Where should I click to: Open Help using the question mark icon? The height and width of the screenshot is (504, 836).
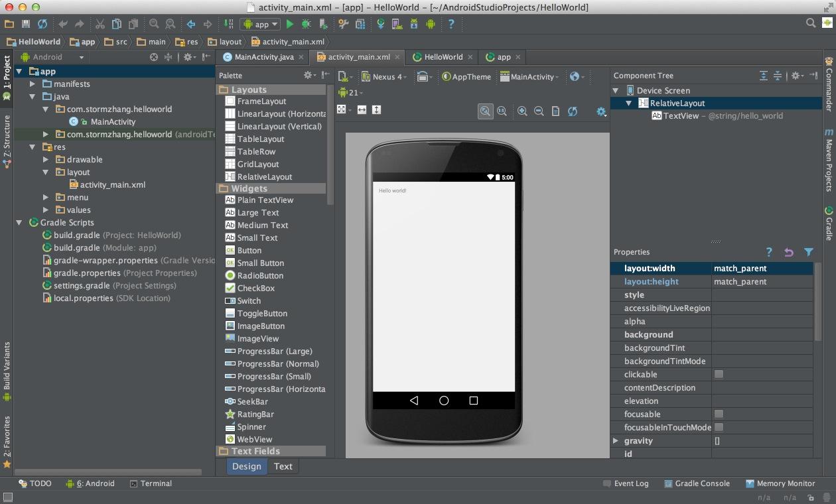tap(451, 24)
